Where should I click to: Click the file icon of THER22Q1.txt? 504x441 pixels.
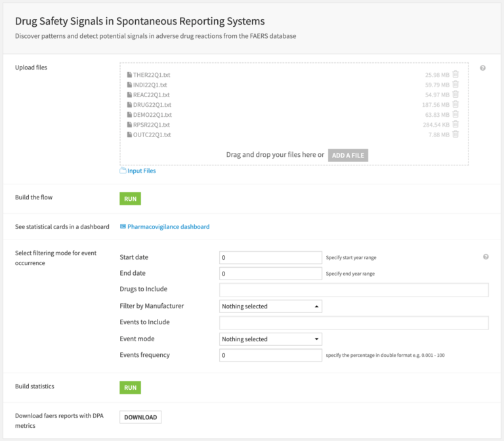[129, 75]
